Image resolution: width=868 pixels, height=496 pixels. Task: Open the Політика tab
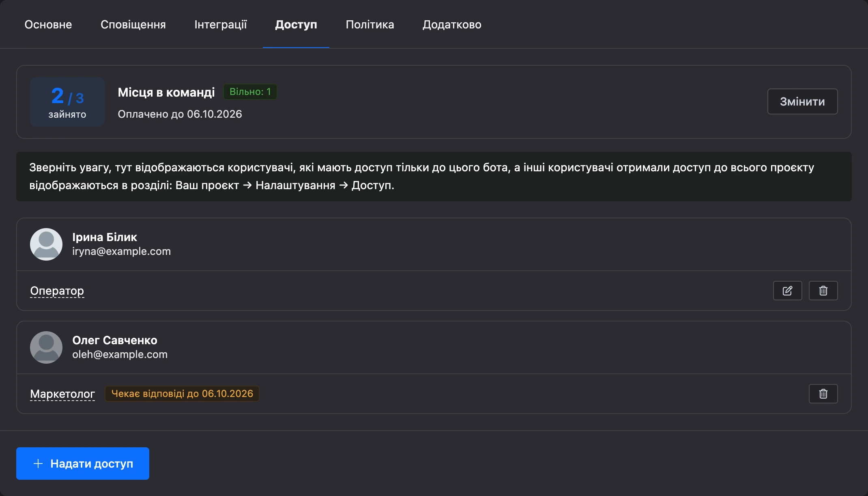tap(370, 24)
